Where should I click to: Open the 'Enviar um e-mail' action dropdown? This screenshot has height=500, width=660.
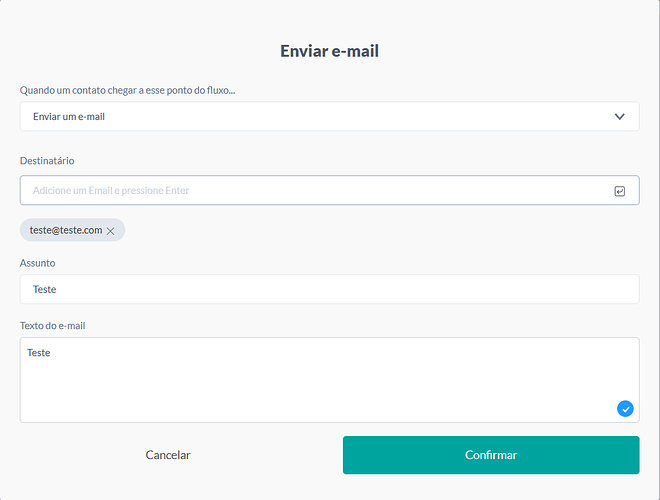coord(330,117)
